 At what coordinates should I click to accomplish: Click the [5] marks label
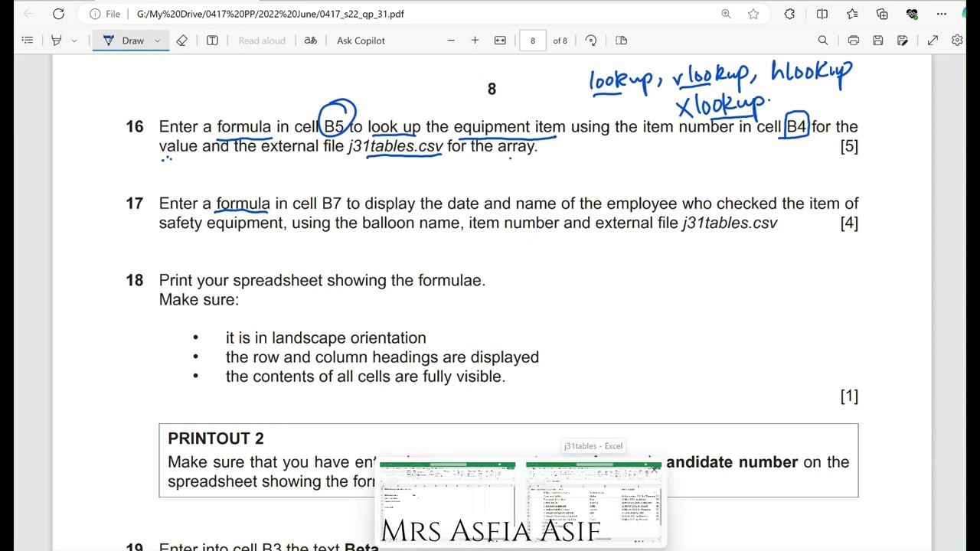849,146
